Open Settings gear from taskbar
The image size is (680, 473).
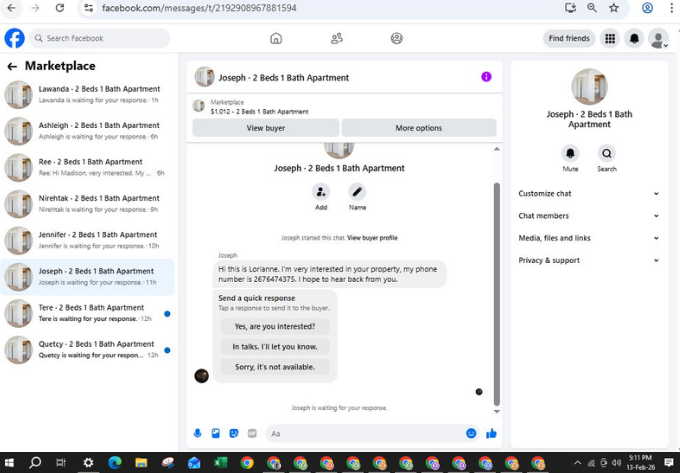pyautogui.click(x=88, y=463)
